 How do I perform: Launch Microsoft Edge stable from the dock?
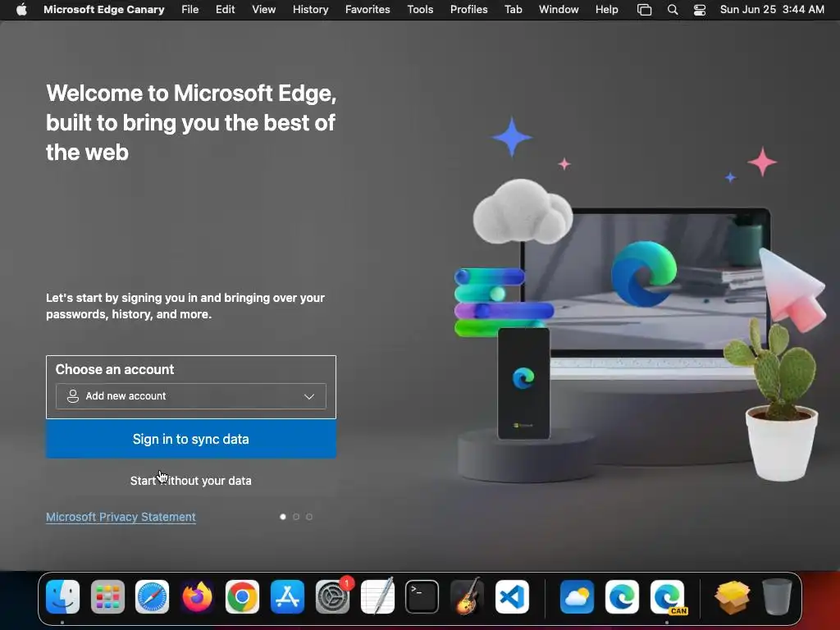click(622, 597)
